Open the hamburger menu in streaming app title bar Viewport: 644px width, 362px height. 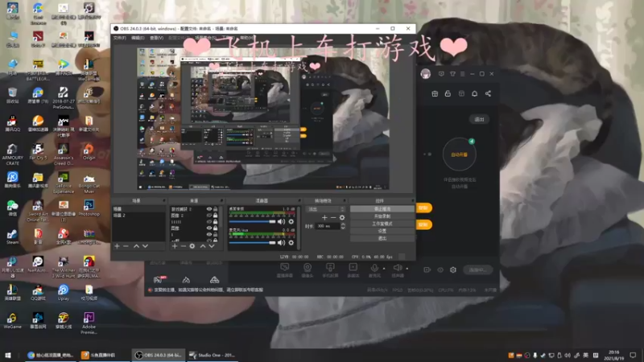462,74
